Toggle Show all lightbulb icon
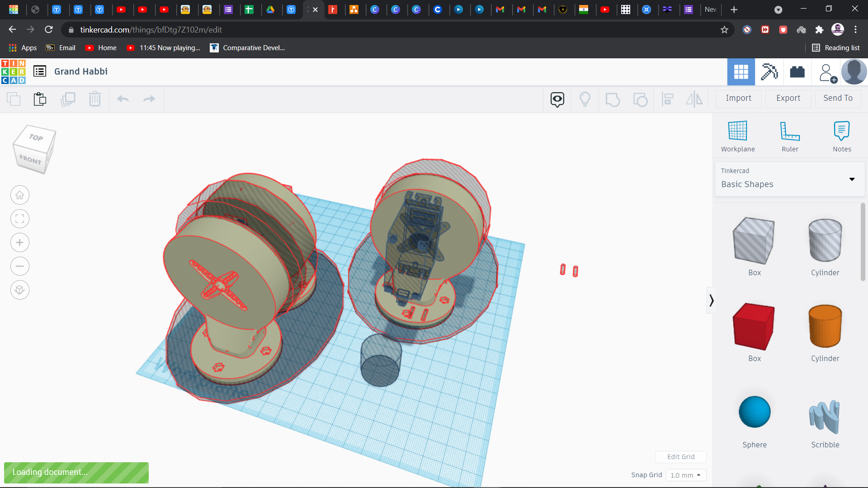This screenshot has height=488, width=868. click(585, 99)
